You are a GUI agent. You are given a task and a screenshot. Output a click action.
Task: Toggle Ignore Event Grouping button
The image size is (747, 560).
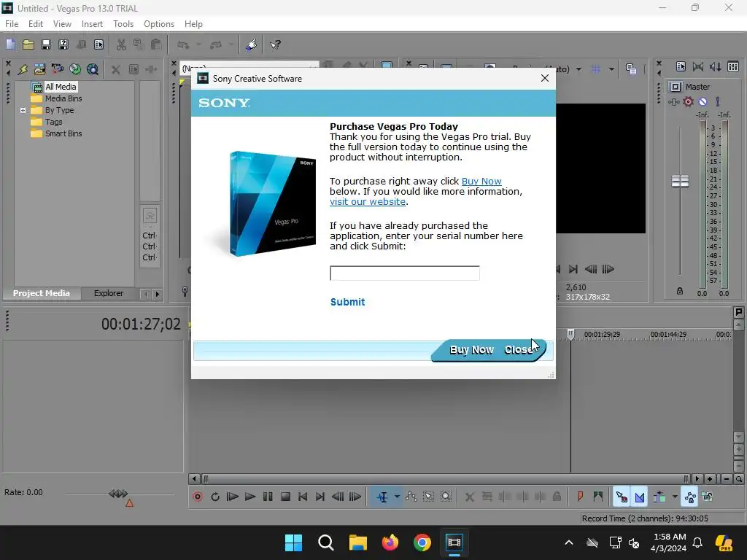(708, 497)
